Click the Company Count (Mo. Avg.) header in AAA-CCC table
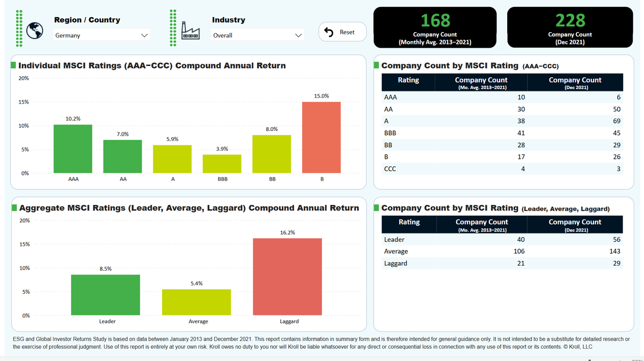Viewport: 644px width, 361px height. pyautogui.click(x=481, y=83)
